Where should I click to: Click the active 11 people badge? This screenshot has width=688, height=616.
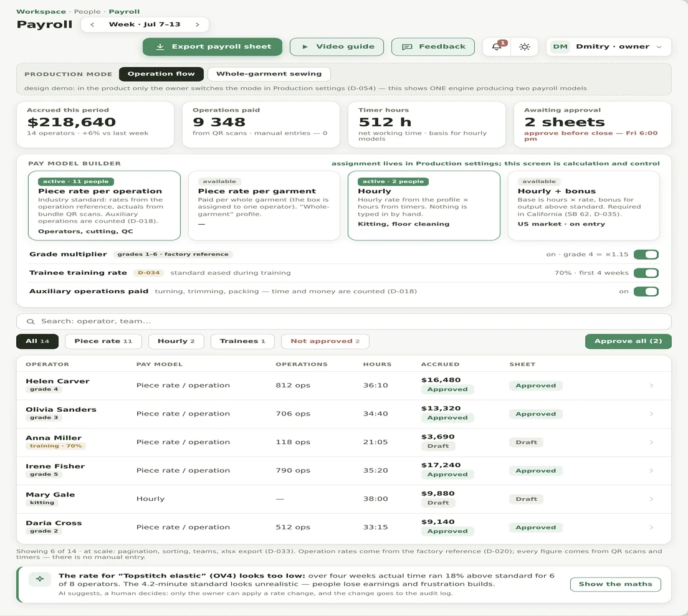[75, 181]
